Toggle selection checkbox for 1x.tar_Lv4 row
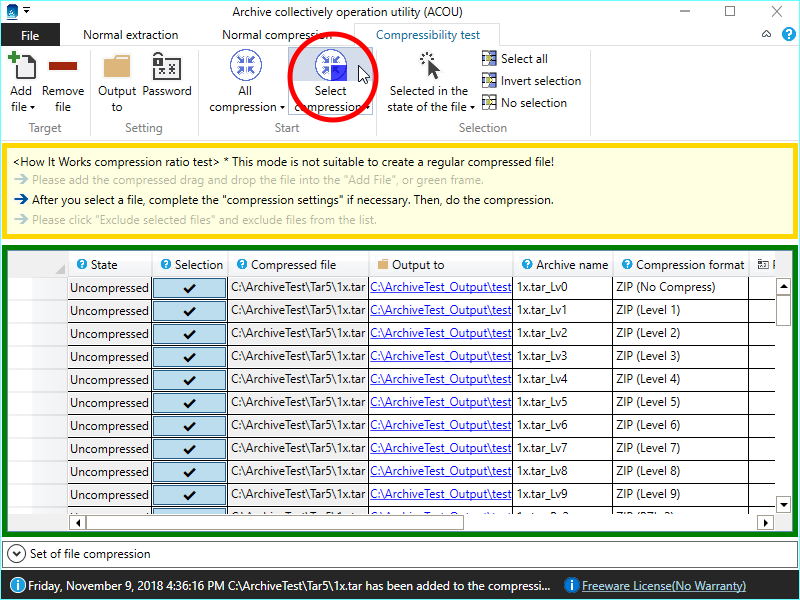 pyautogui.click(x=190, y=380)
